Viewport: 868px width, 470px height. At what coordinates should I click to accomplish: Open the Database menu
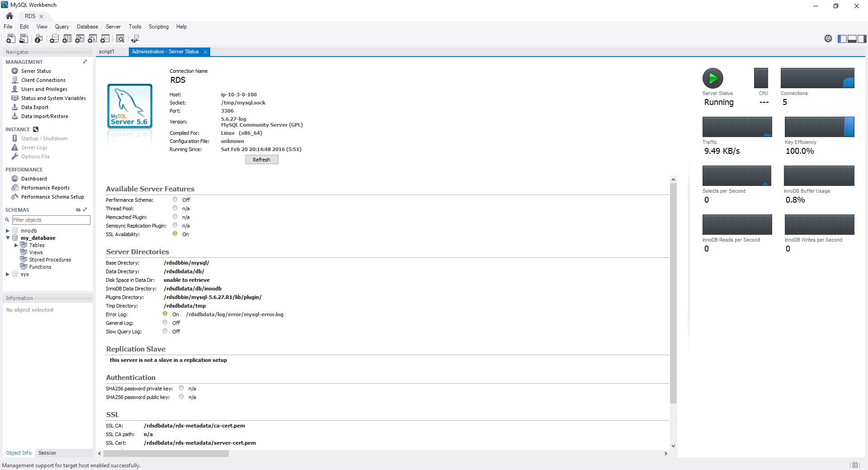click(x=87, y=27)
